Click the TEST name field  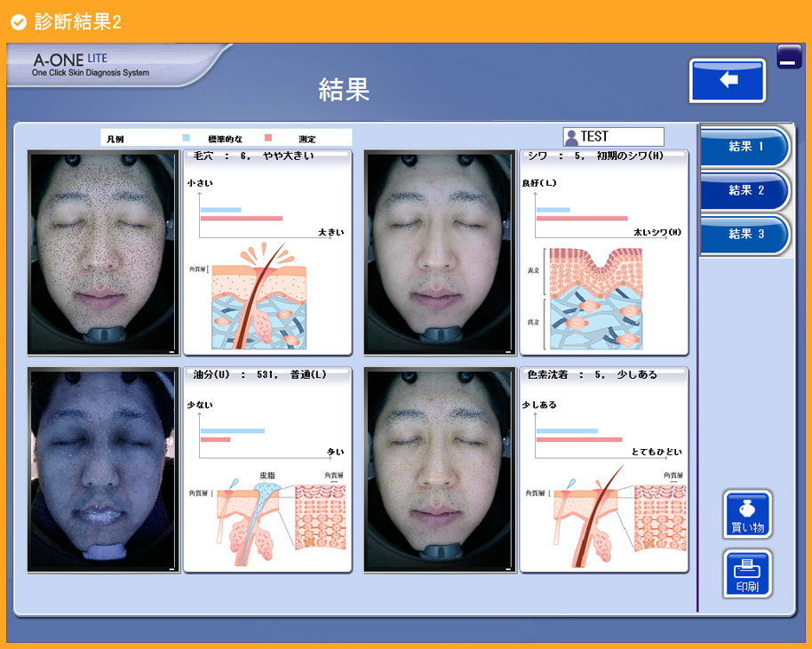[x=620, y=137]
